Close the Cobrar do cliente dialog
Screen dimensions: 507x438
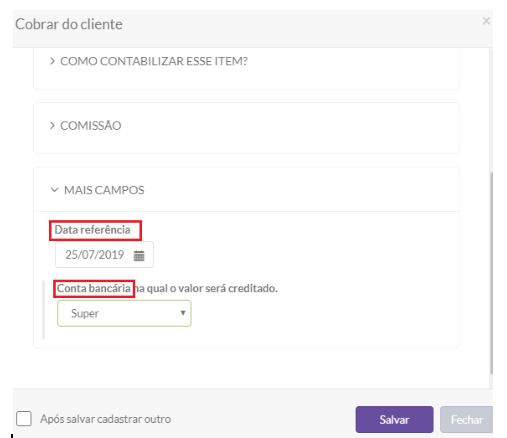coord(486,21)
